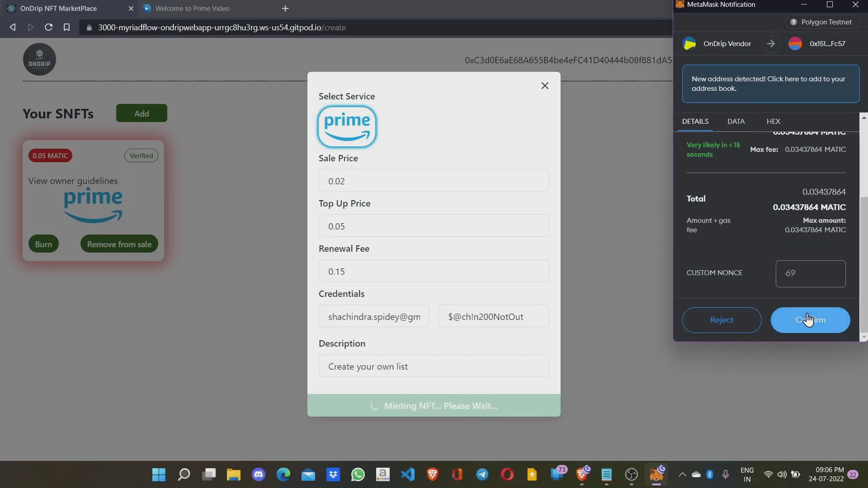Click the wallet address in header
This screenshot has height=488, width=868.
pos(568,60)
